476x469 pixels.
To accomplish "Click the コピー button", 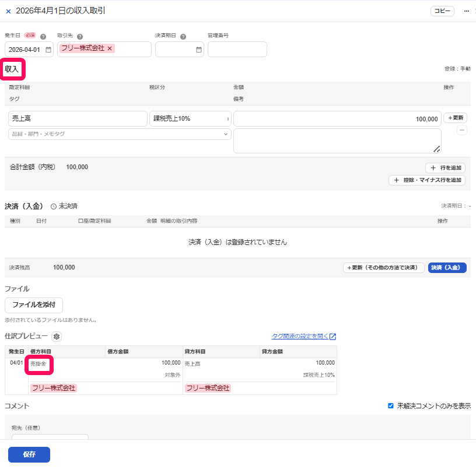I will coord(442,11).
